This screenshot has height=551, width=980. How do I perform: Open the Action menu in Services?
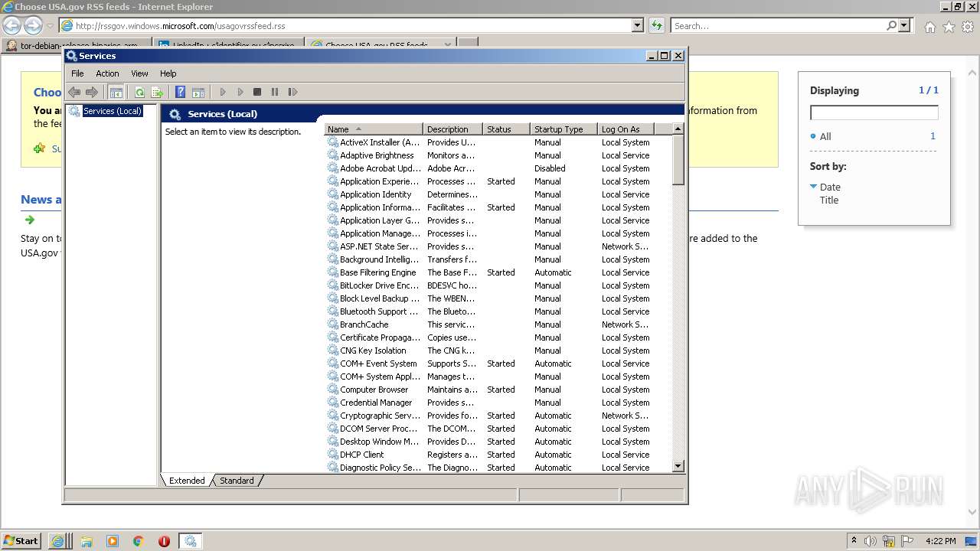(x=107, y=73)
